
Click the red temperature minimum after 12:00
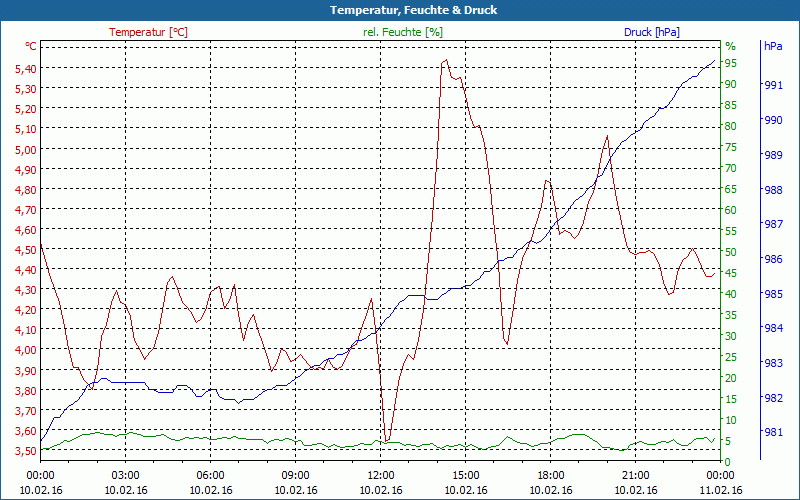click(x=387, y=440)
